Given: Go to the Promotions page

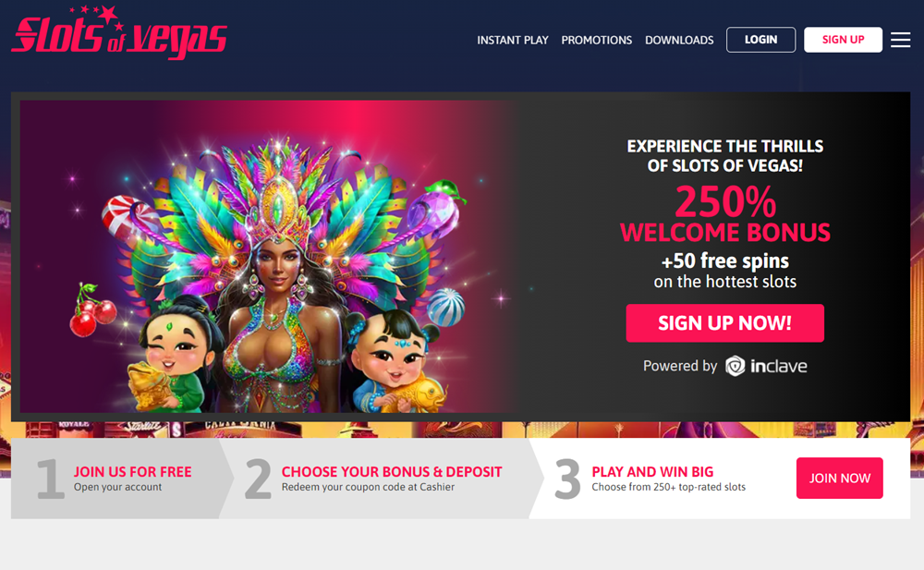Looking at the screenshot, I should (x=596, y=40).
